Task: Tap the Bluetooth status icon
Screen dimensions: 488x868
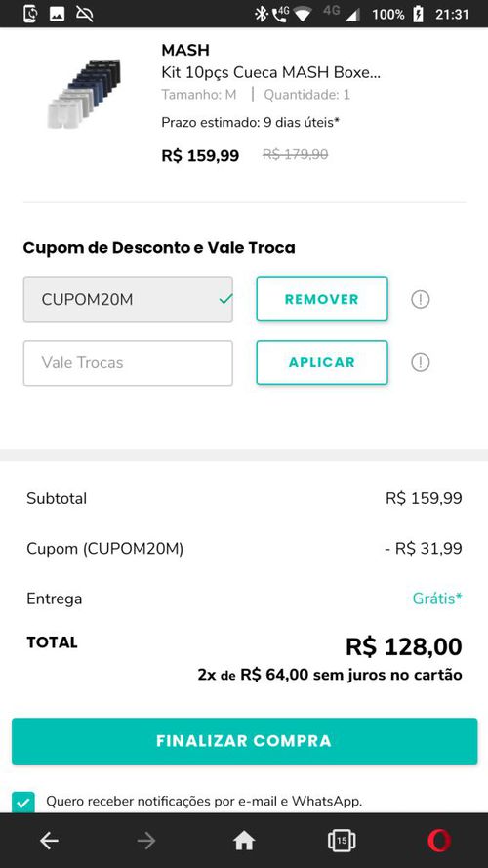Action: (x=260, y=14)
